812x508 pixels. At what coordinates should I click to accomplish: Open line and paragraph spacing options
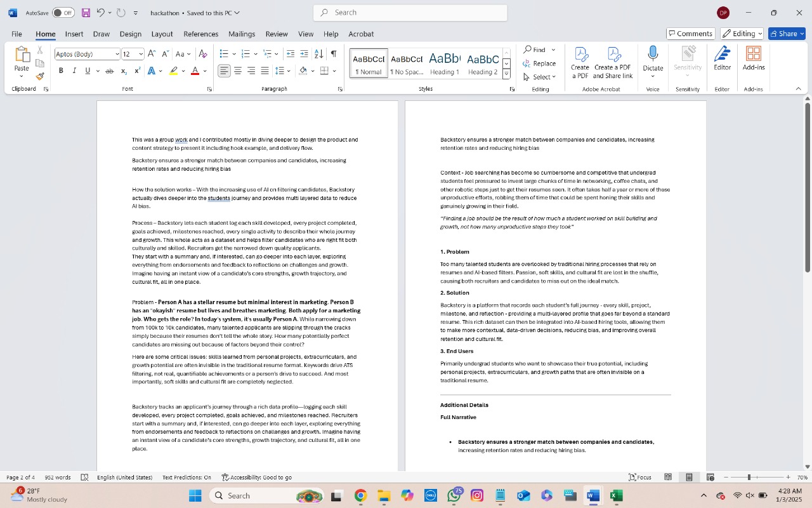(283, 71)
